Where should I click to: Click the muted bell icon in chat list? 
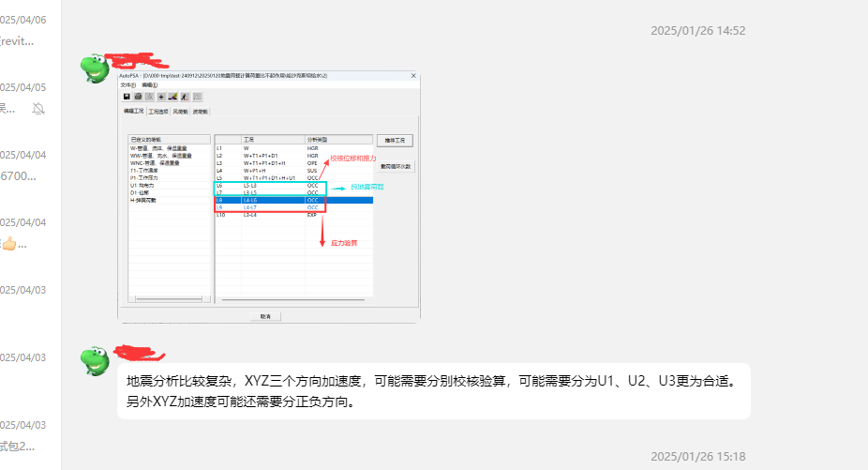click(38, 109)
